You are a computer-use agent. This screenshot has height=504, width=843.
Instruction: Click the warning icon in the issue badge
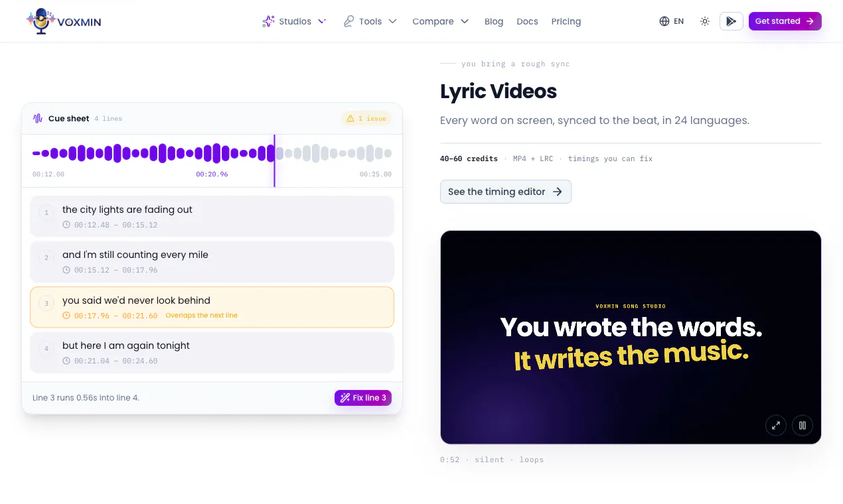(x=350, y=119)
